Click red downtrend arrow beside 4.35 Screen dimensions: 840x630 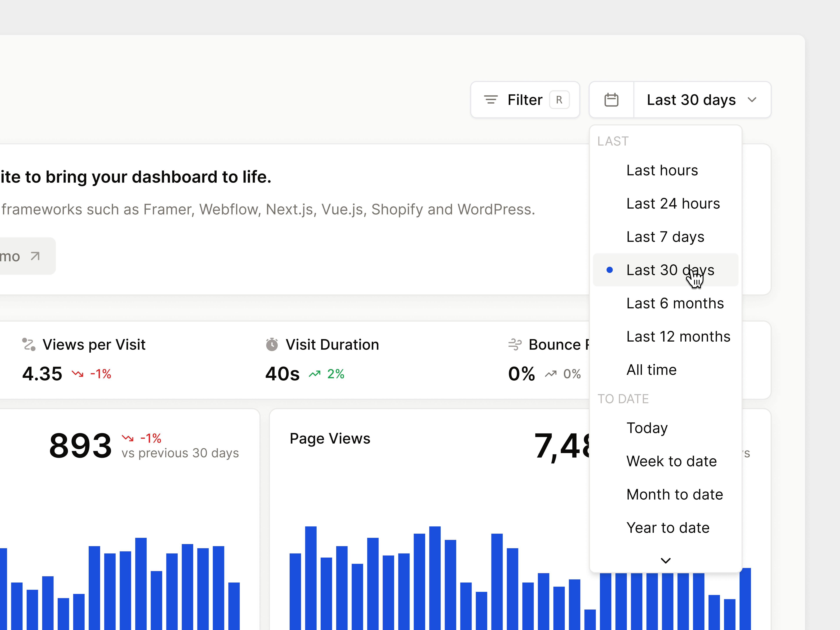pos(78,374)
